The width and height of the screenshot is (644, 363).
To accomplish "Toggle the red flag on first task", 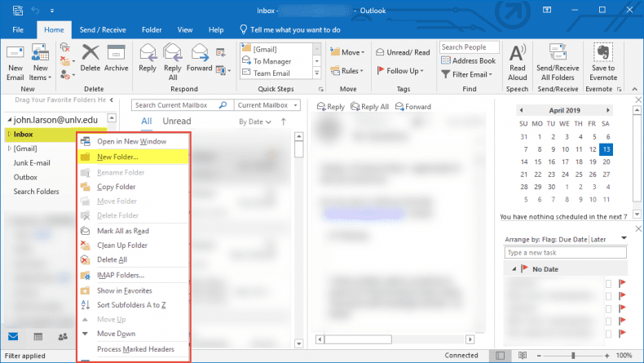I will (622, 283).
